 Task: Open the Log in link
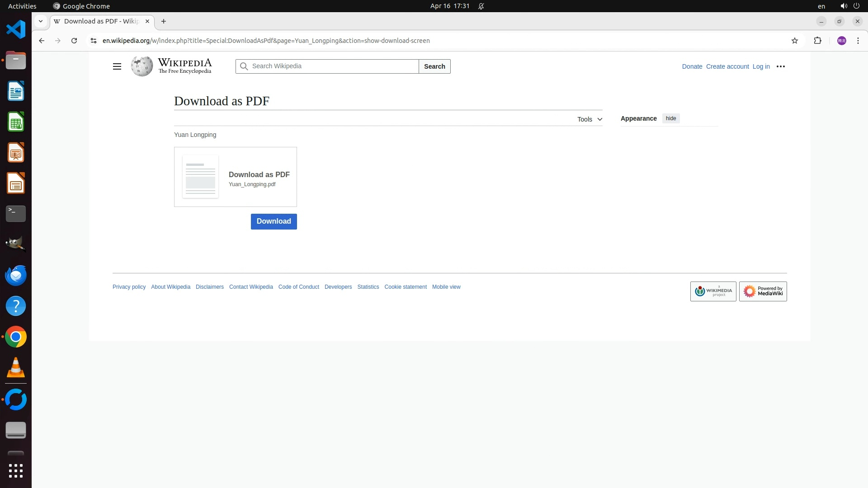[x=761, y=66]
